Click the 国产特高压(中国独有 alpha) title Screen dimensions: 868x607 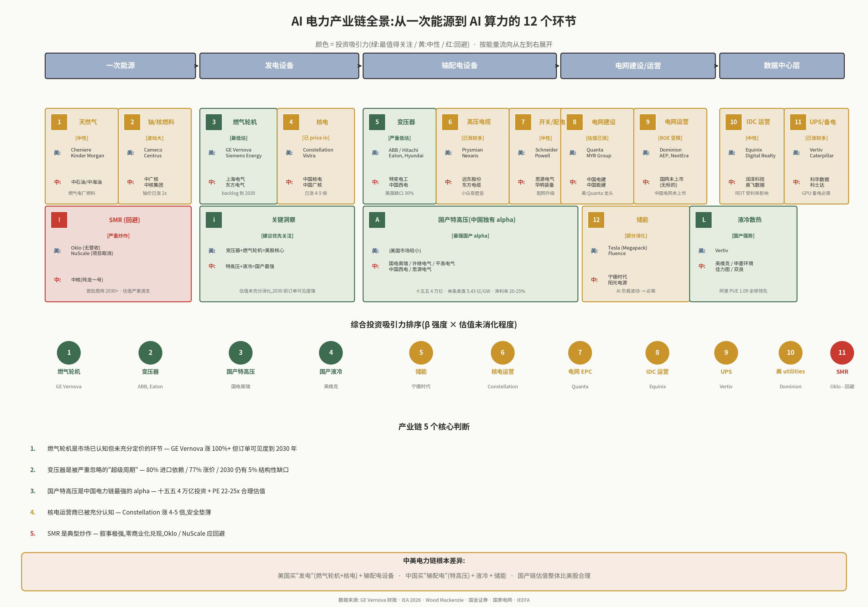tap(477, 220)
